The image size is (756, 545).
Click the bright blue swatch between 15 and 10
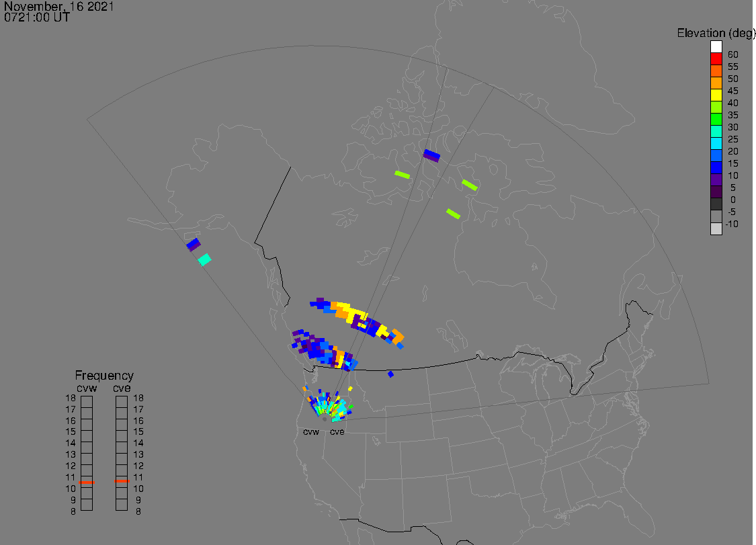click(716, 168)
